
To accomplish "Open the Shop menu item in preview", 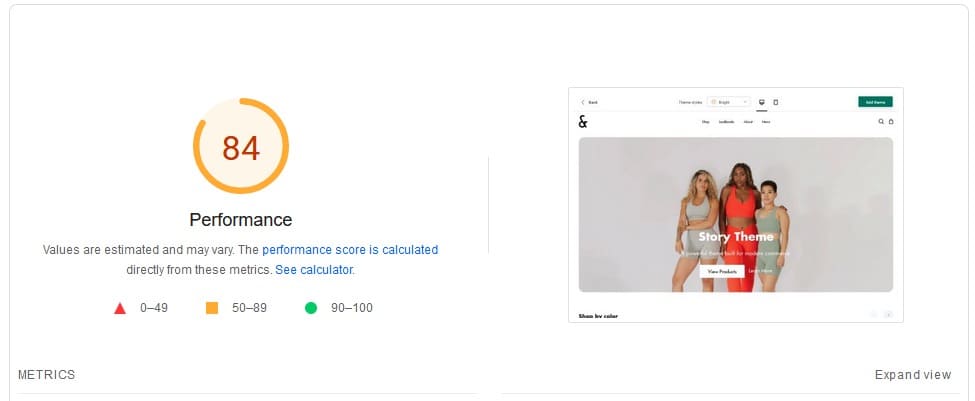I will tap(705, 122).
